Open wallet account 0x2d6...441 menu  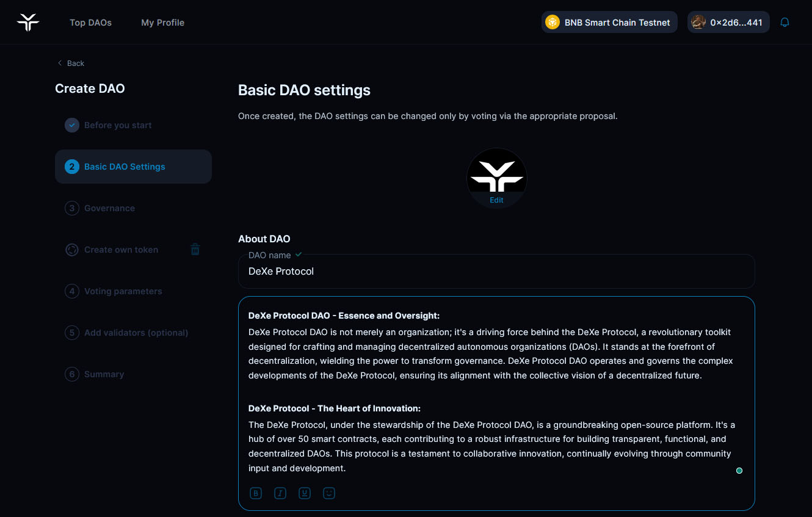(x=736, y=23)
